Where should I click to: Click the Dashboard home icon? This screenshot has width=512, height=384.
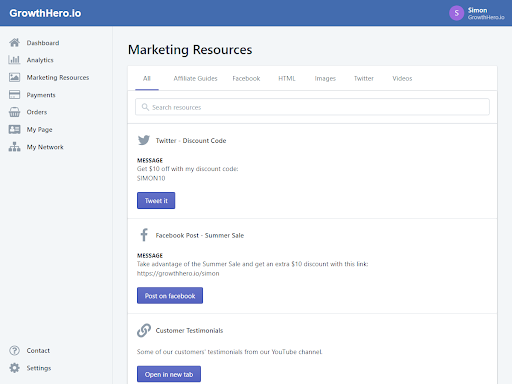[x=14, y=43]
